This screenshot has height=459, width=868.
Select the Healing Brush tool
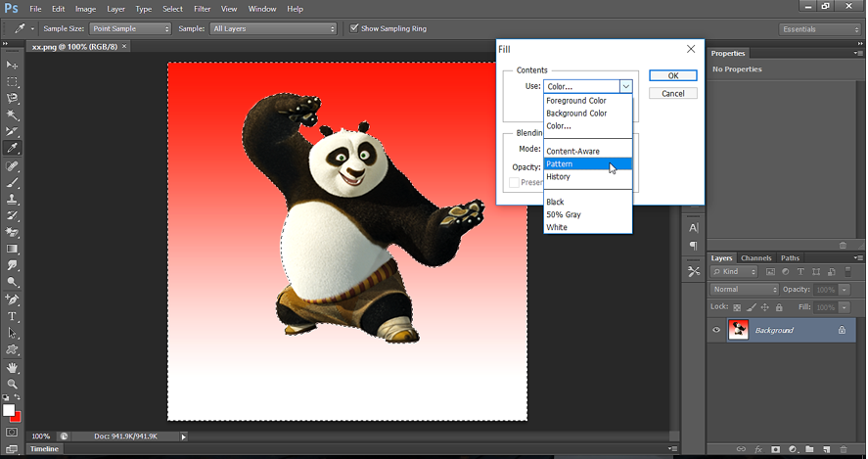[x=12, y=166]
